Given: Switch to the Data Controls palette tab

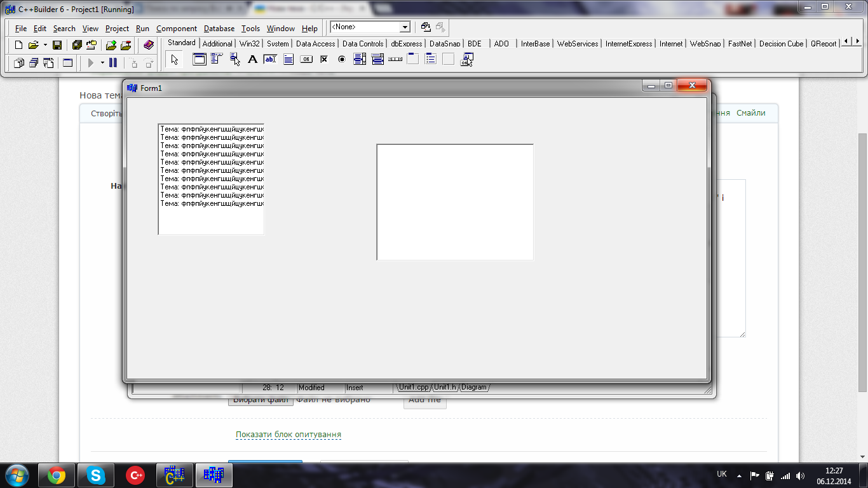Looking at the screenshot, I should click(x=362, y=44).
